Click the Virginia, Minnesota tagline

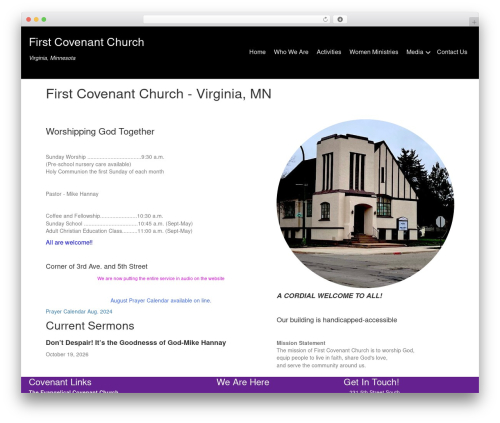click(x=52, y=58)
